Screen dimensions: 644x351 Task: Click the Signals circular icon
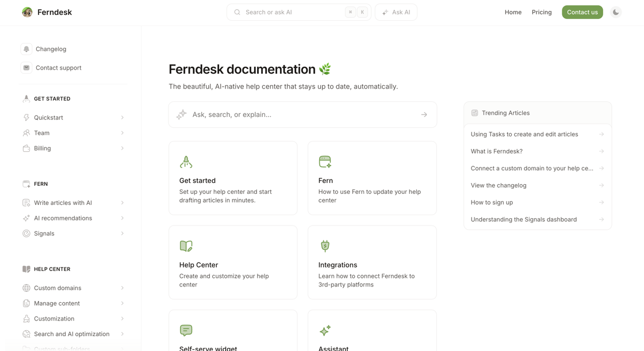coord(26,234)
